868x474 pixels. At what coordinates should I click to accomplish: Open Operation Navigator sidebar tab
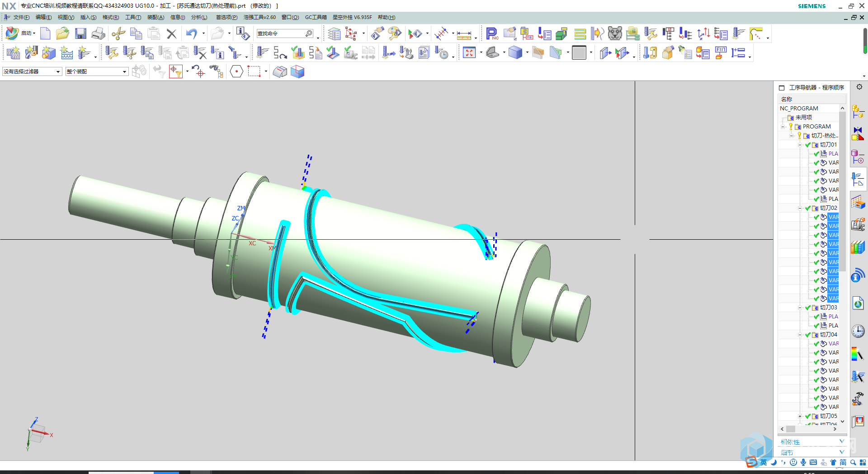point(858,180)
